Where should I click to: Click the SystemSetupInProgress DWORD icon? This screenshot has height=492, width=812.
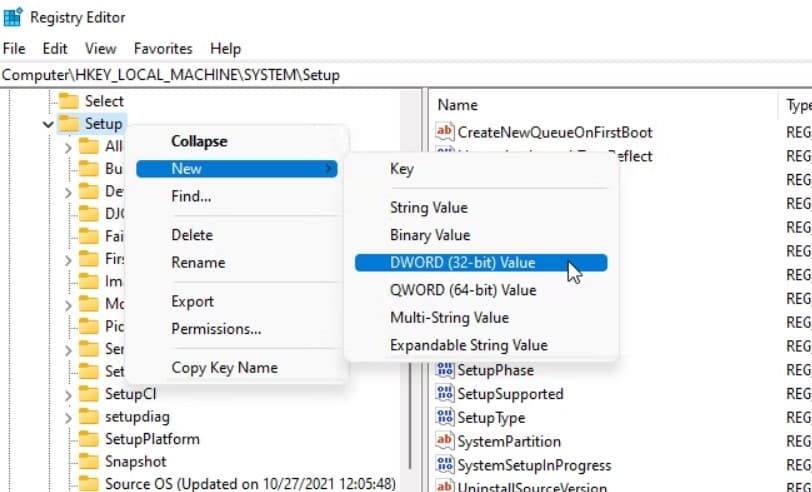(444, 465)
